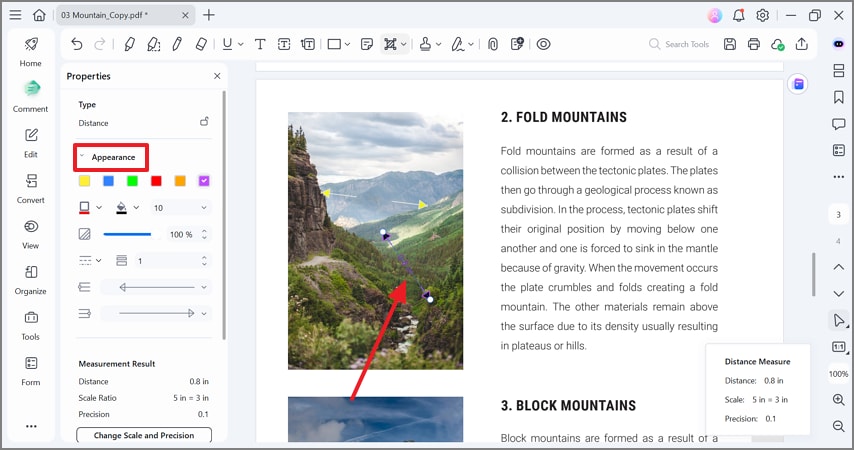Open the line end style dropdown
This screenshot has width=854, height=450.
156,313
